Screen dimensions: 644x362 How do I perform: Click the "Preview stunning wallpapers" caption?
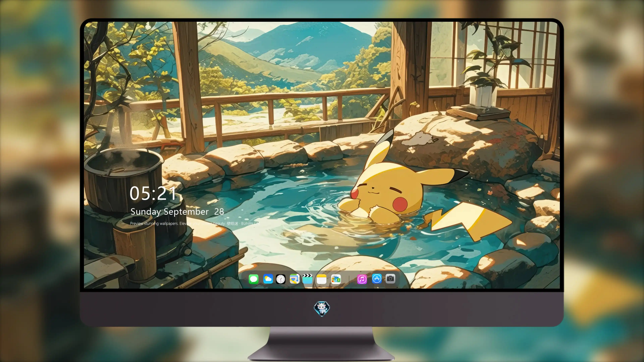pyautogui.click(x=195, y=223)
